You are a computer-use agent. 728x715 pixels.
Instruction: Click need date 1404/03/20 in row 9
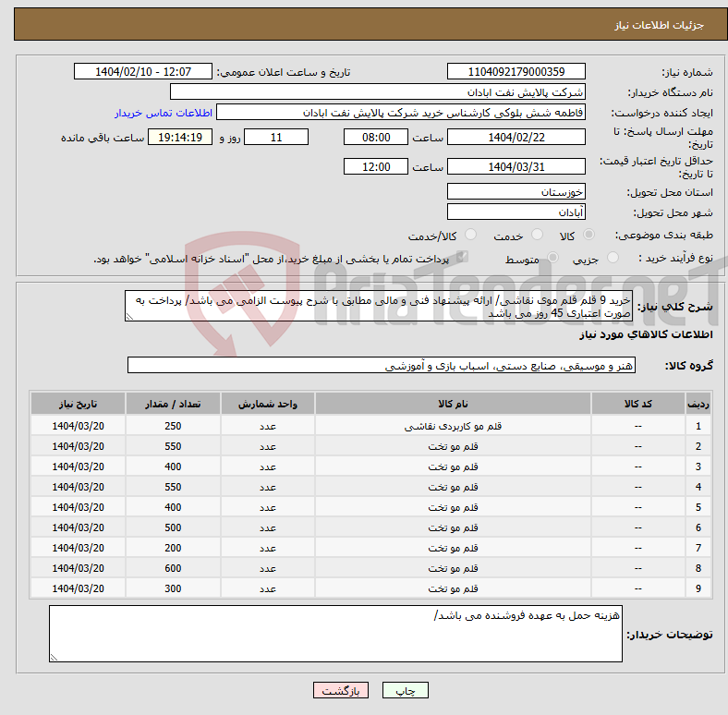[x=78, y=588]
